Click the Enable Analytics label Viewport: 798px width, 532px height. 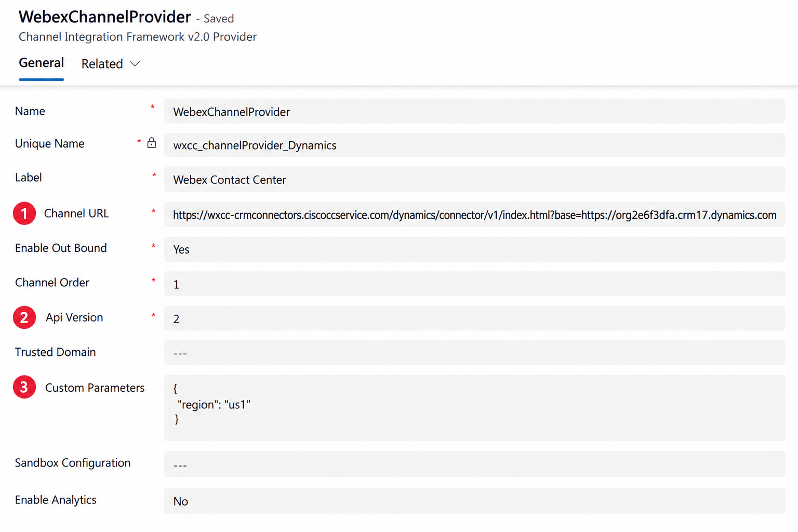tap(56, 499)
